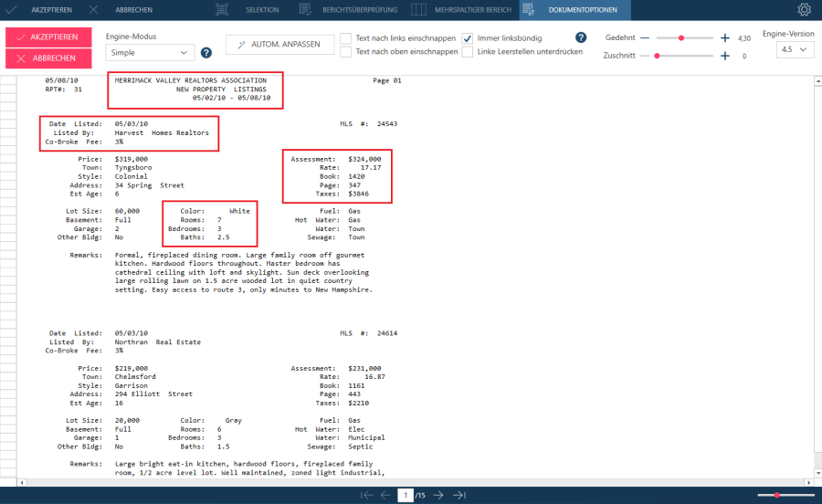Select the Dokumentoptionen tab
Viewport: 822px width, 504px height.
pos(574,9)
